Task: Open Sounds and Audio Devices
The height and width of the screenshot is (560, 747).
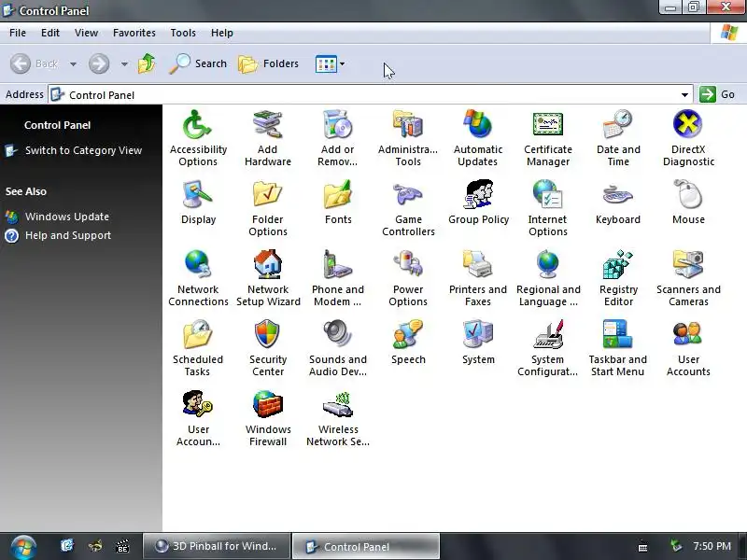Action: click(338, 348)
